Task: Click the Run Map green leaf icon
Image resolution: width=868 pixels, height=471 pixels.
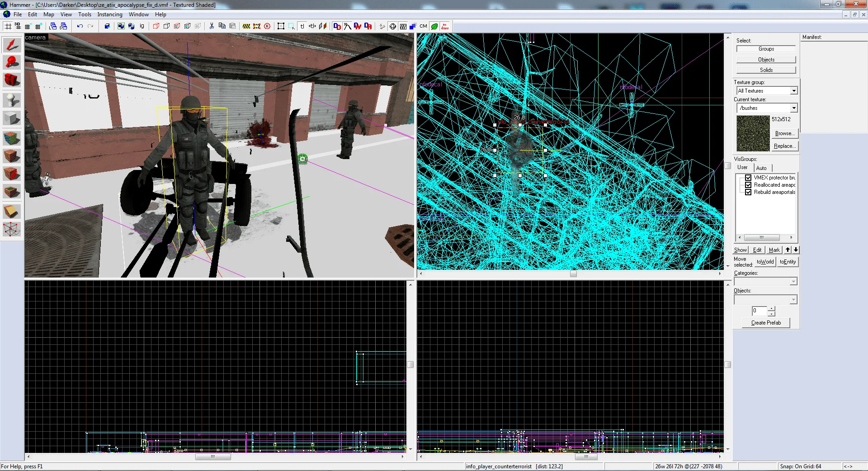Action: click(434, 26)
